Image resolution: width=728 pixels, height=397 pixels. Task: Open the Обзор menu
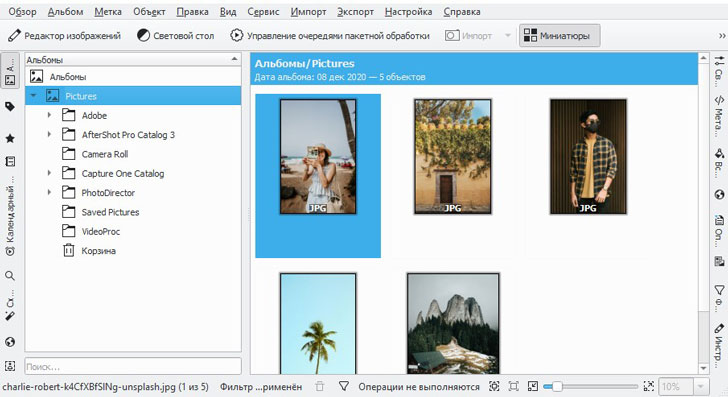[22, 12]
